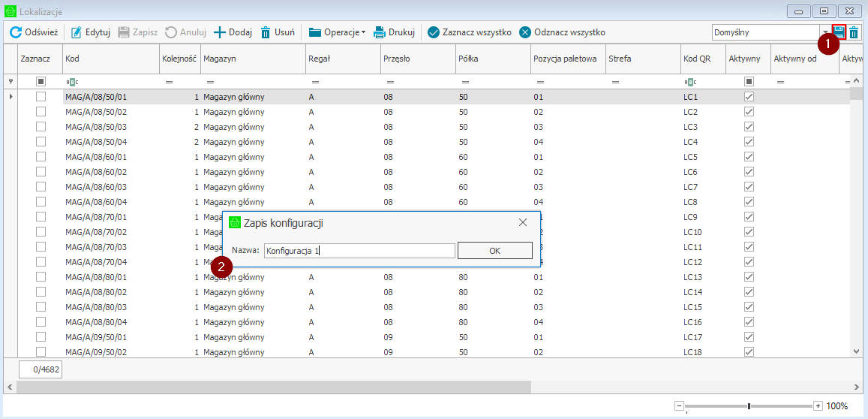Expand the Domyślny configuration combo box
This screenshot has height=419, width=868.
pyautogui.click(x=825, y=32)
